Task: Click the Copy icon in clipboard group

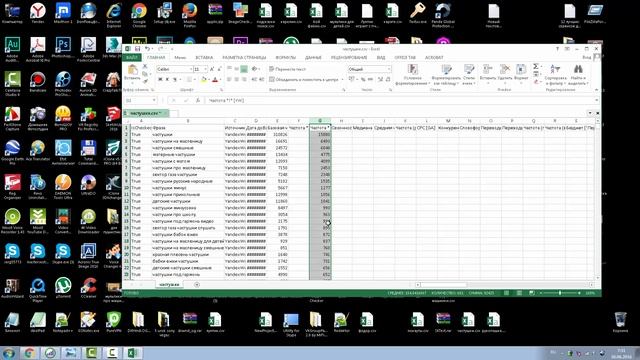Action: pyautogui.click(x=145, y=73)
